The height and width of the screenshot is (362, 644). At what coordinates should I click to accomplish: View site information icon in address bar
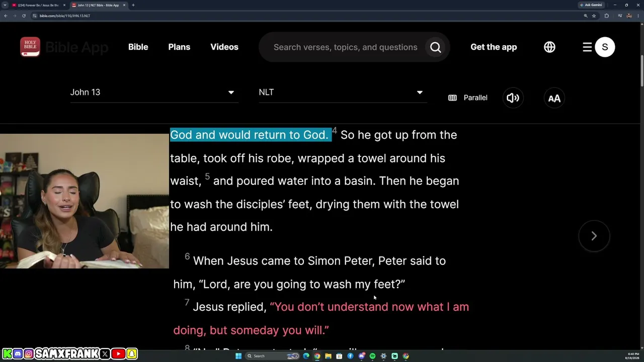click(x=35, y=16)
